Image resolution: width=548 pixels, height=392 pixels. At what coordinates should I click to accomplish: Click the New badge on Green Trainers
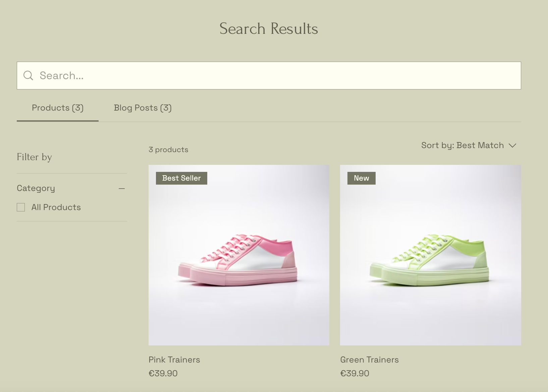(361, 178)
